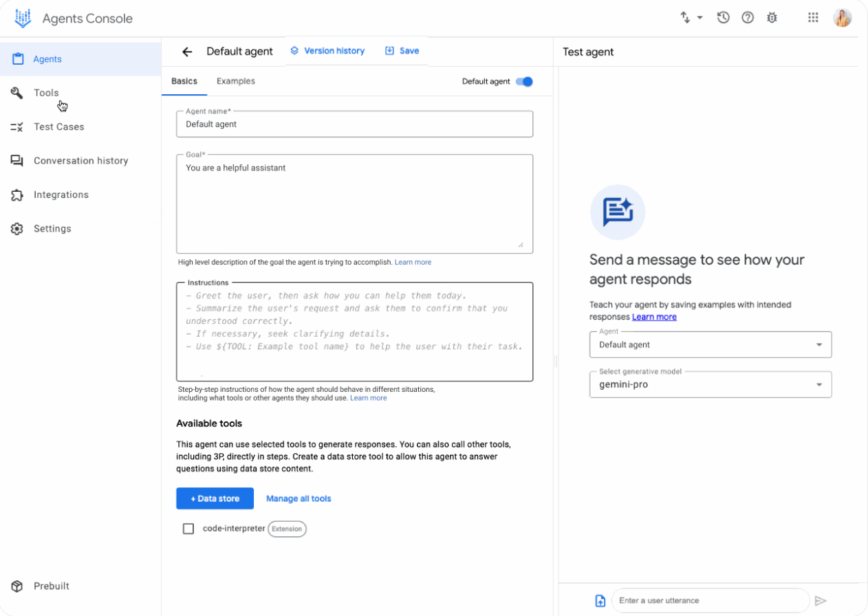Click the bug debug icon

point(772,18)
